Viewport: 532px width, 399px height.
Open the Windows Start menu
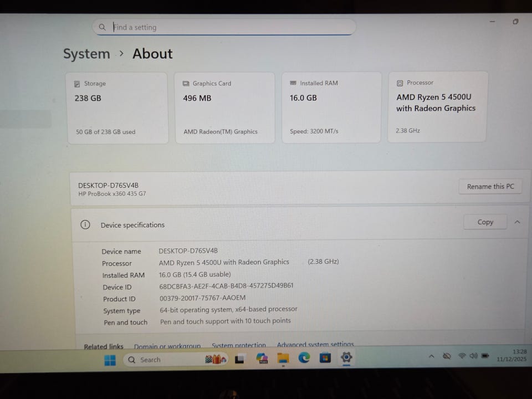110,360
